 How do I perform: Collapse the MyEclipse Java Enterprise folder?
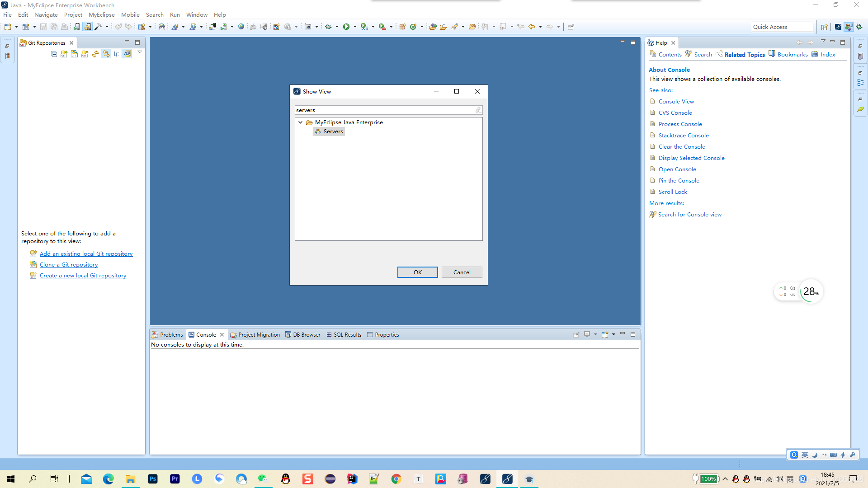pos(300,122)
